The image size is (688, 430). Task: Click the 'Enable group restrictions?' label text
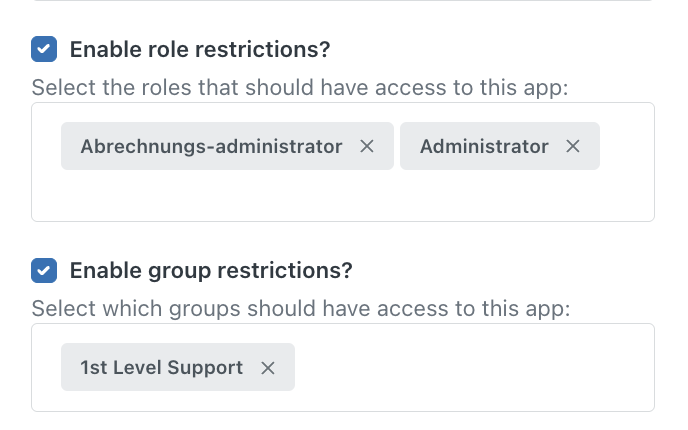[x=211, y=270]
